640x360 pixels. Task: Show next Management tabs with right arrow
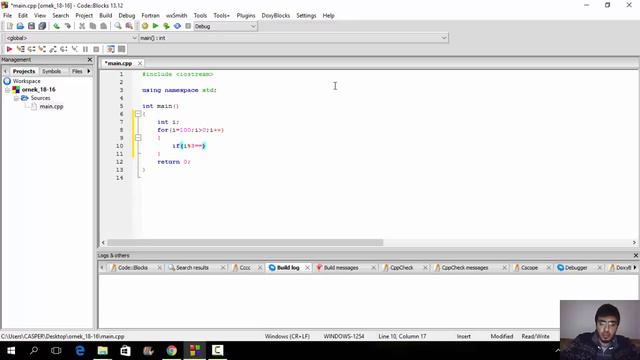click(x=89, y=71)
